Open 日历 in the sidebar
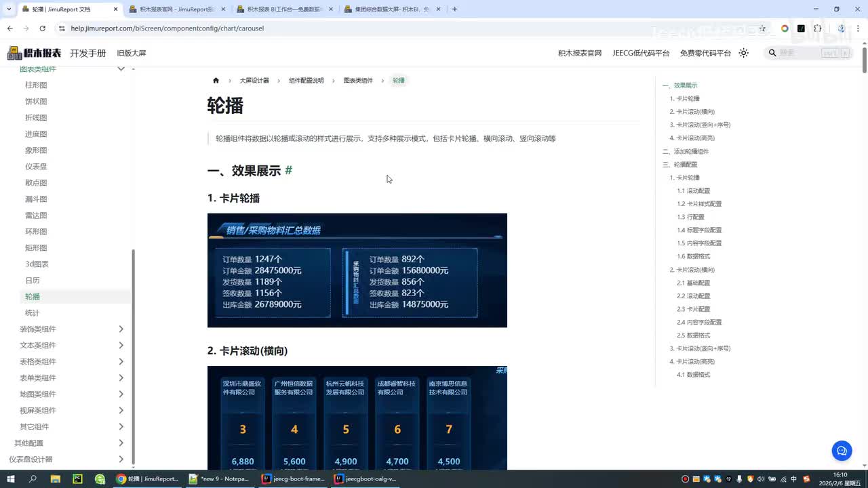The image size is (868, 488). [x=33, y=280]
